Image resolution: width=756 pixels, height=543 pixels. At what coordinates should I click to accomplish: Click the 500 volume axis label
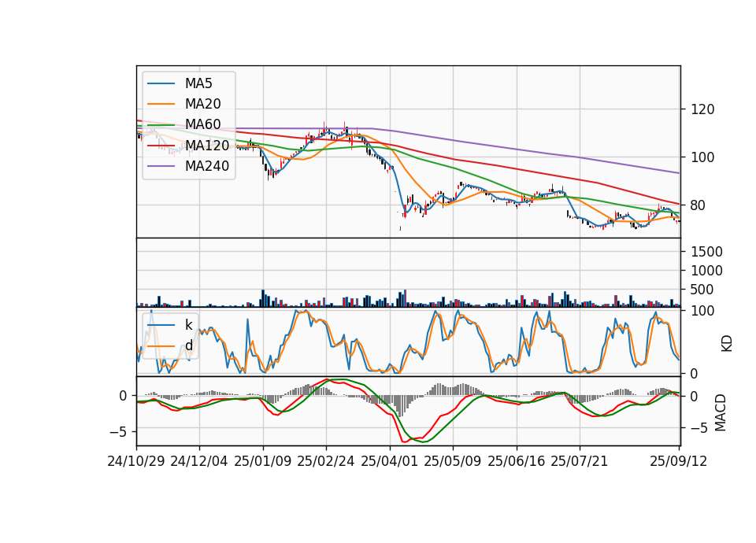point(702,290)
